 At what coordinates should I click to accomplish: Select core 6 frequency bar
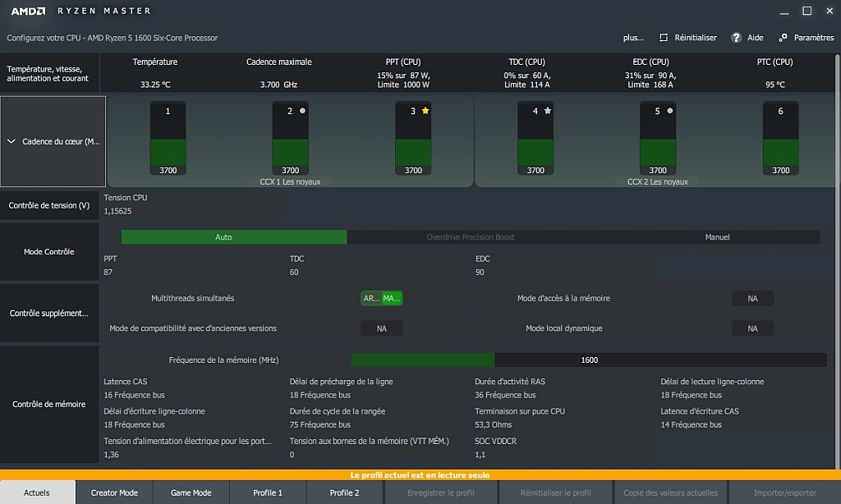[x=780, y=139]
